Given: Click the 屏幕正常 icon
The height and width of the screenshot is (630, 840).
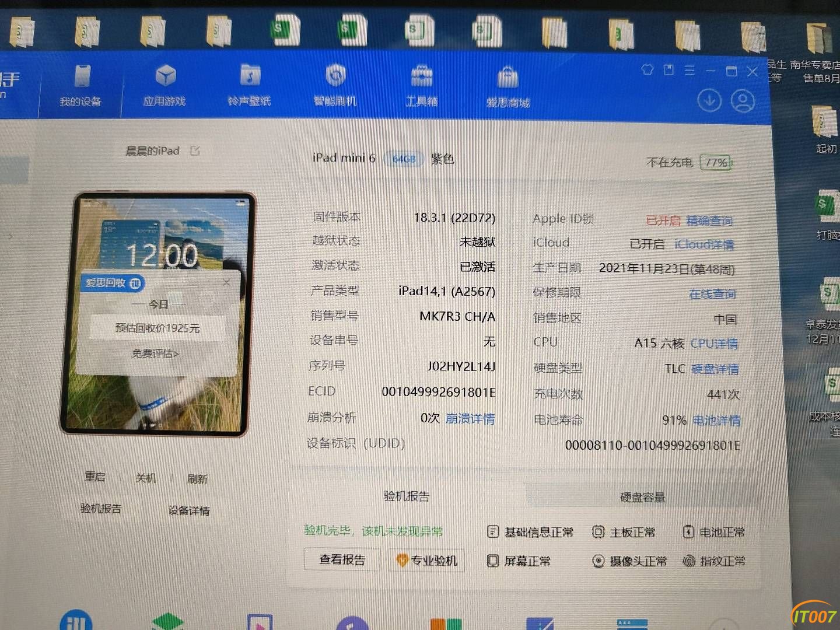Looking at the screenshot, I should pyautogui.click(x=493, y=561).
